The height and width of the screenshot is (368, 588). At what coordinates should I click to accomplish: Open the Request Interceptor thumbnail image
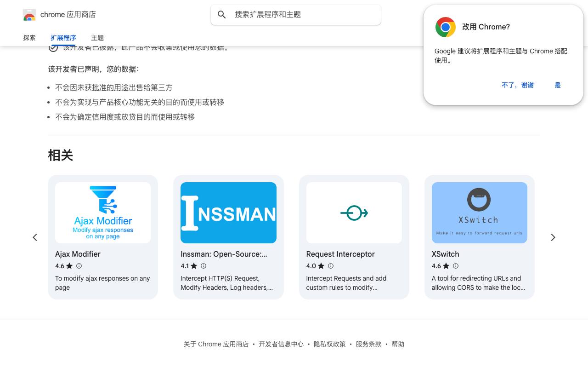354,213
